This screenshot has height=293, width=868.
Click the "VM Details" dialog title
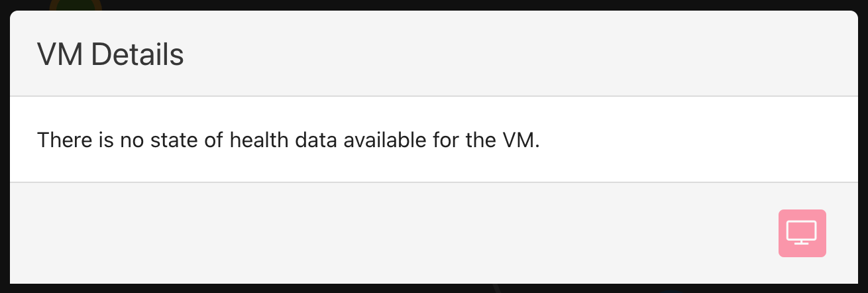coord(110,54)
